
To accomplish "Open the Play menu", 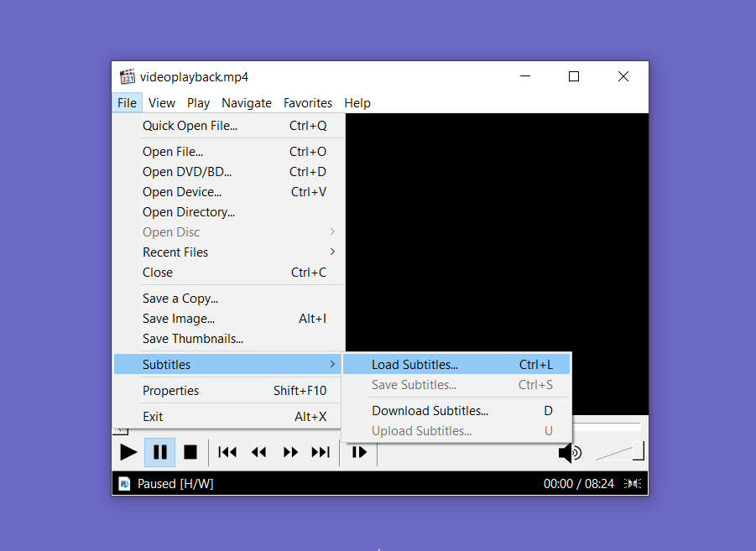I will 198,102.
